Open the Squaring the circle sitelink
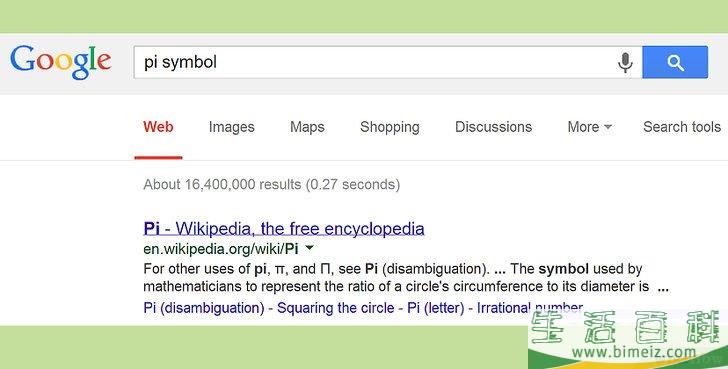 [x=336, y=308]
